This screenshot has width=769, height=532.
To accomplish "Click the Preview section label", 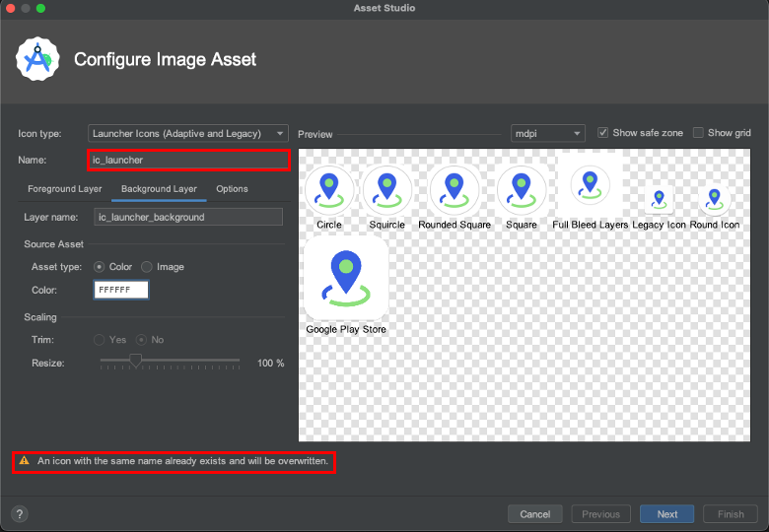I will coord(315,134).
